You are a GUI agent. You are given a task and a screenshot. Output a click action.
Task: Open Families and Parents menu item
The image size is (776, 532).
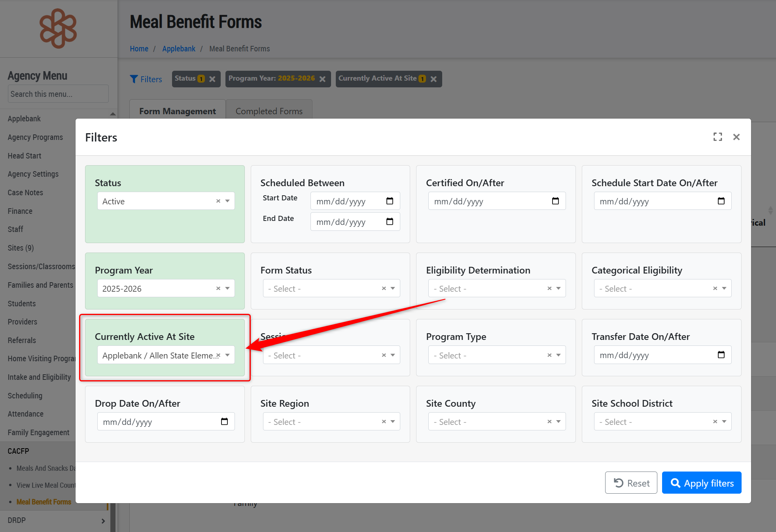pyautogui.click(x=40, y=285)
